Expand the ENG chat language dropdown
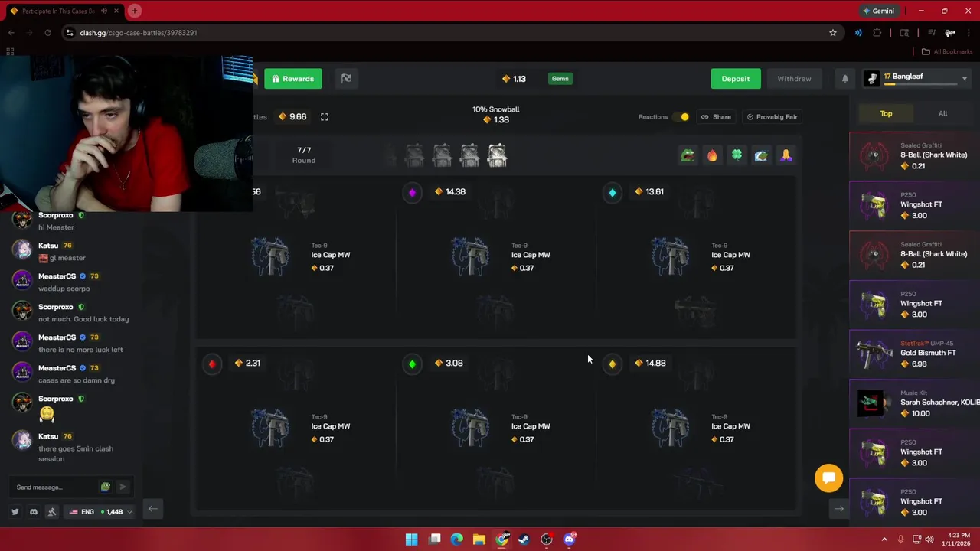 click(100, 512)
